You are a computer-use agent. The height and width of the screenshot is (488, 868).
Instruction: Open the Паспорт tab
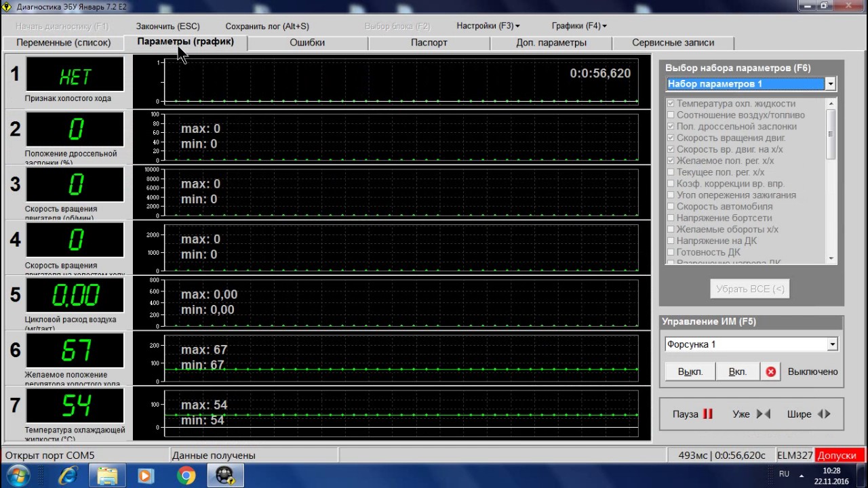pyautogui.click(x=429, y=43)
